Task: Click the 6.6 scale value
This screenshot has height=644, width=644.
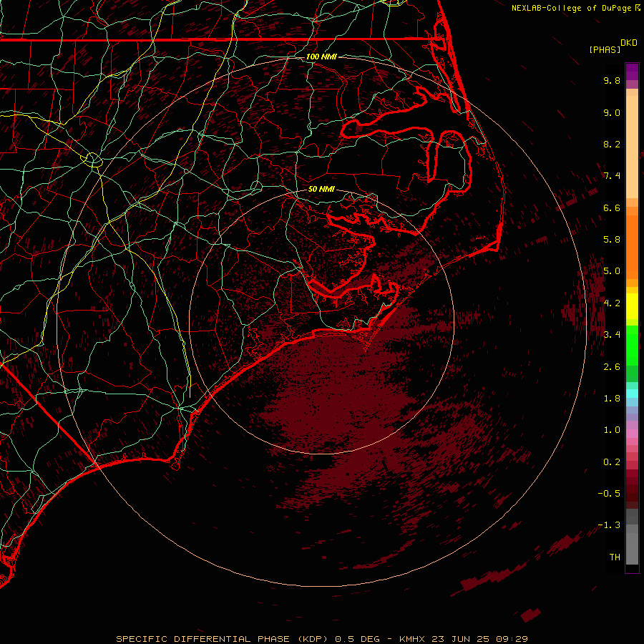Action: pos(612,208)
